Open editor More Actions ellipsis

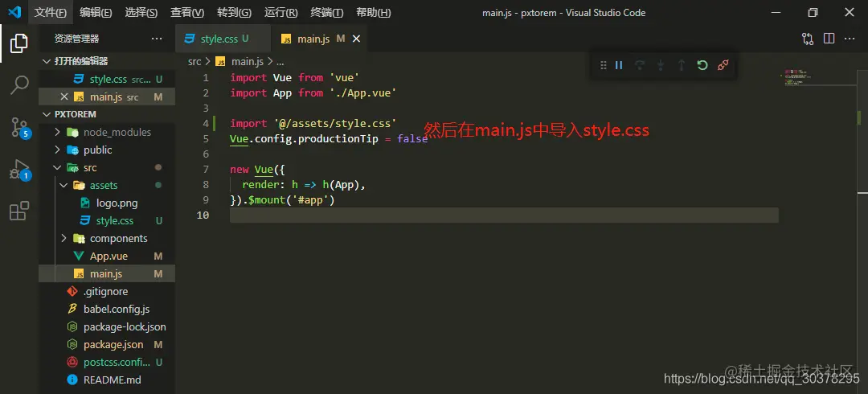click(x=850, y=39)
